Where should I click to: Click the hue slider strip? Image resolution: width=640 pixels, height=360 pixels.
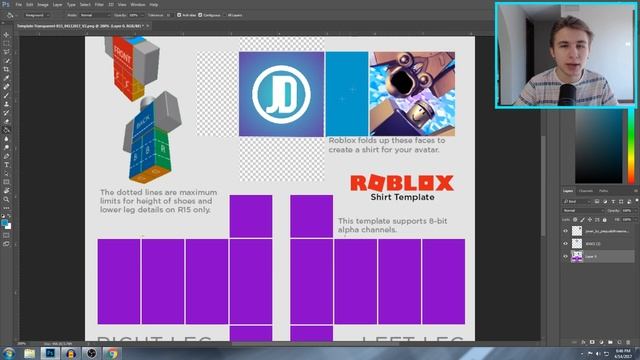(631, 146)
